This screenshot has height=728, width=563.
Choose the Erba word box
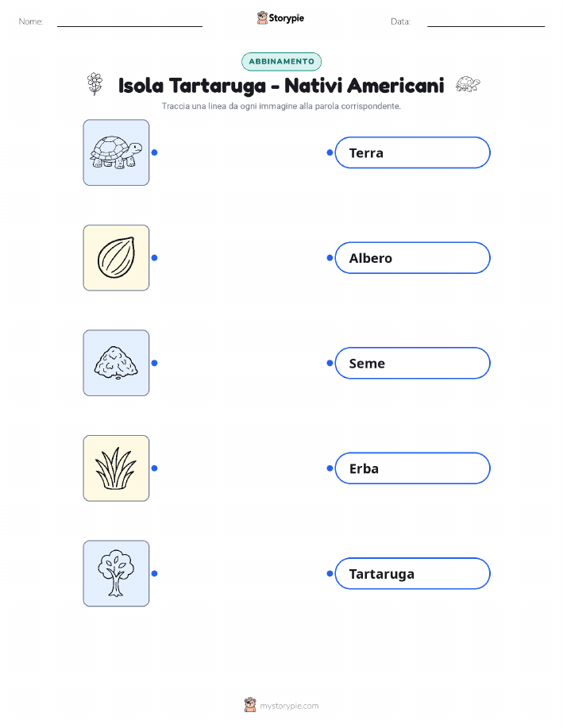(x=412, y=468)
